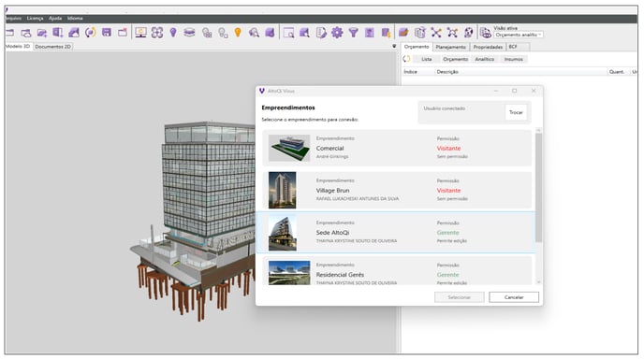Switch to the Planejamento tab
This screenshot has width=644, height=359.
point(450,47)
